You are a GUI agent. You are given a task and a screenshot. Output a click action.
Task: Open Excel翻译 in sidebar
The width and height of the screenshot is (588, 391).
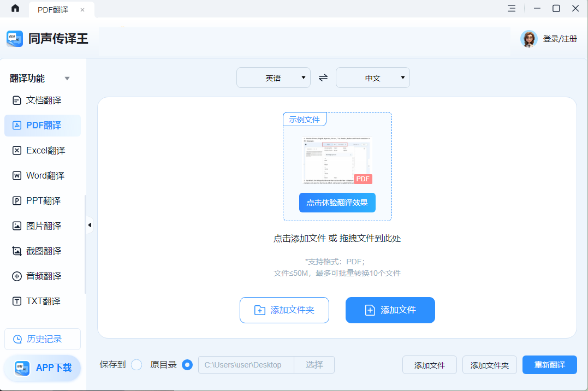(x=43, y=151)
